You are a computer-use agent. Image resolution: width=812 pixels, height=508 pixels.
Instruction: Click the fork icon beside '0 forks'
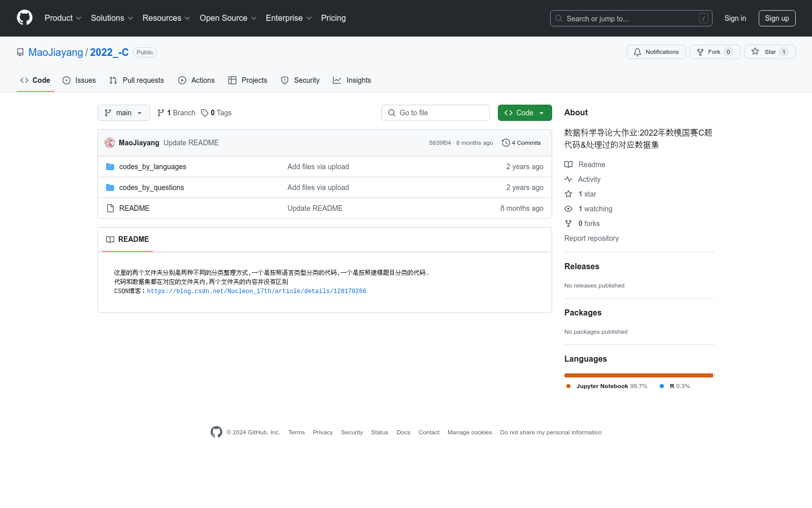coord(568,224)
